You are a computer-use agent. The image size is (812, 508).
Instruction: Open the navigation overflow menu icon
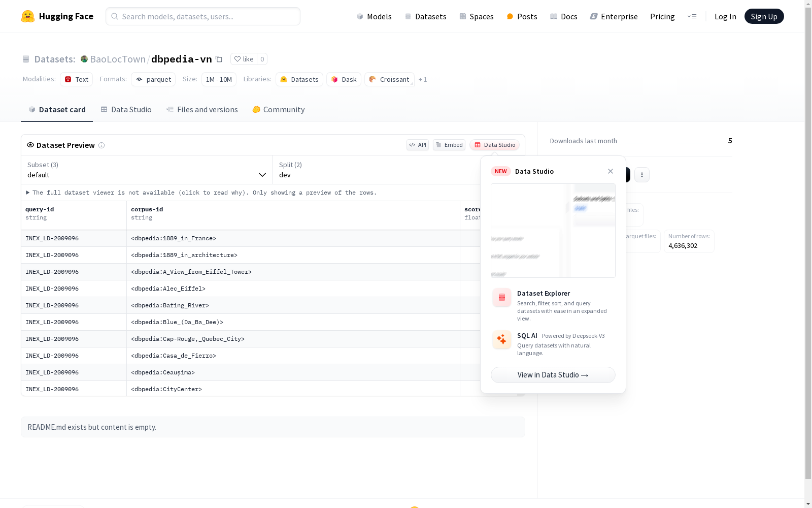pyautogui.click(x=692, y=16)
